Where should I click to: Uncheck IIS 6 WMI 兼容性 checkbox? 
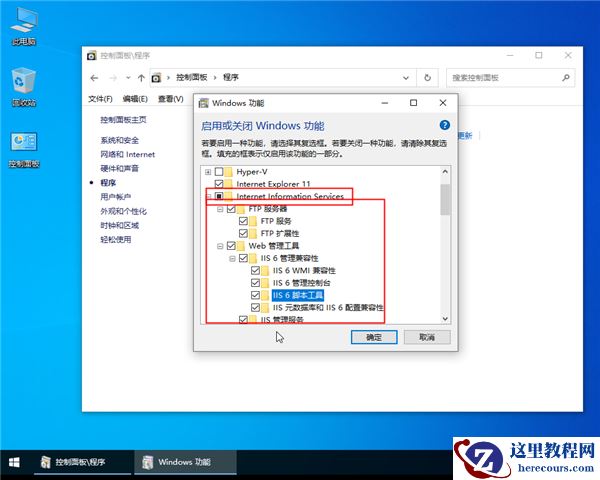pos(256,270)
